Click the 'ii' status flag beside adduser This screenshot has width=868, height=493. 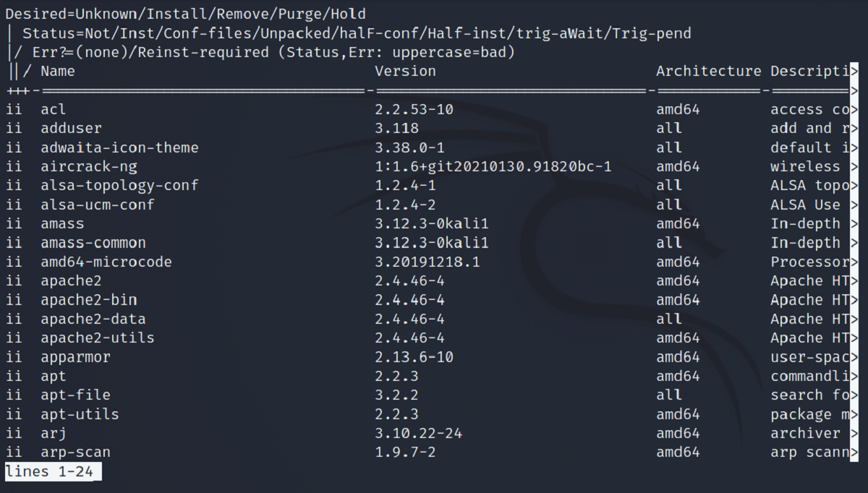point(14,128)
